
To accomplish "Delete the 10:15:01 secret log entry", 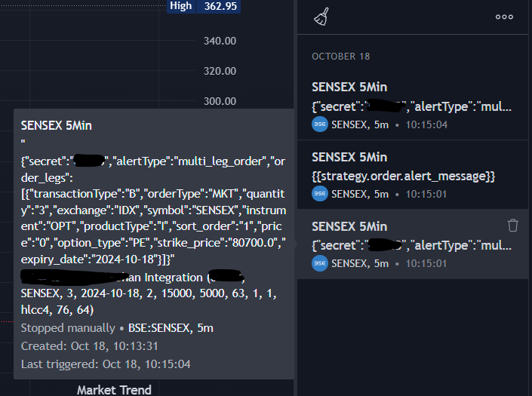I will pyautogui.click(x=512, y=226).
